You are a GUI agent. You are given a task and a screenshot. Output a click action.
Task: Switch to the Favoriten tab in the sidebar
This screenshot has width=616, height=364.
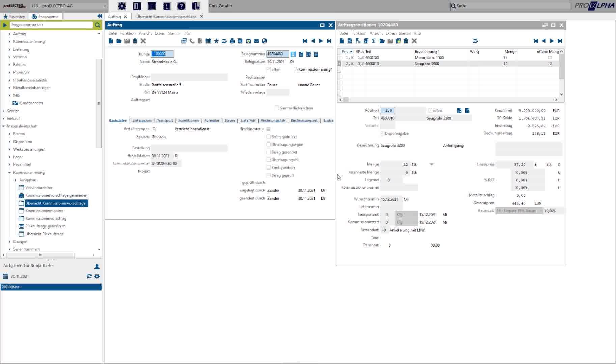[14, 17]
